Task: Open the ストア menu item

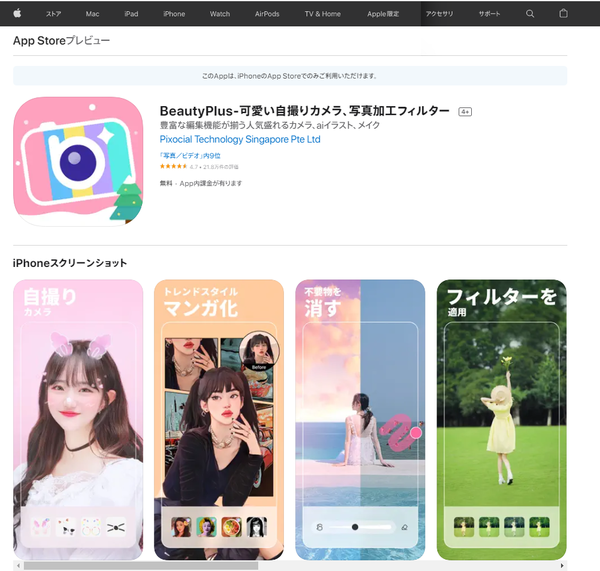Action: pyautogui.click(x=54, y=14)
